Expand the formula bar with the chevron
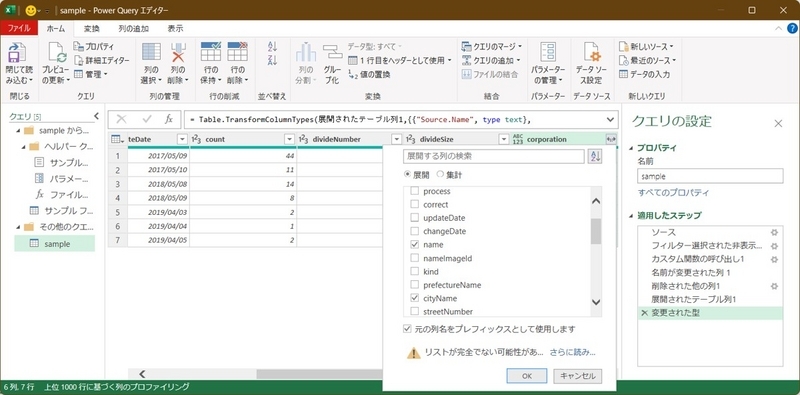This screenshot has height=395, width=800. 610,119
